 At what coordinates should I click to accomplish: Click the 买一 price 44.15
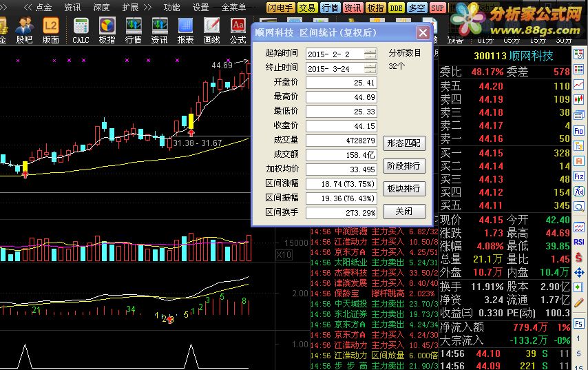pyautogui.click(x=491, y=153)
